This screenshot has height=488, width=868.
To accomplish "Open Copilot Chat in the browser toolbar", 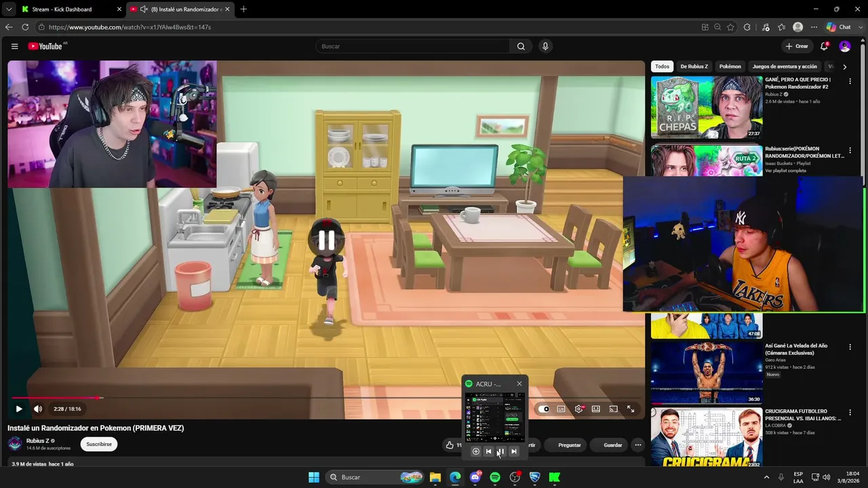I will 839,27.
